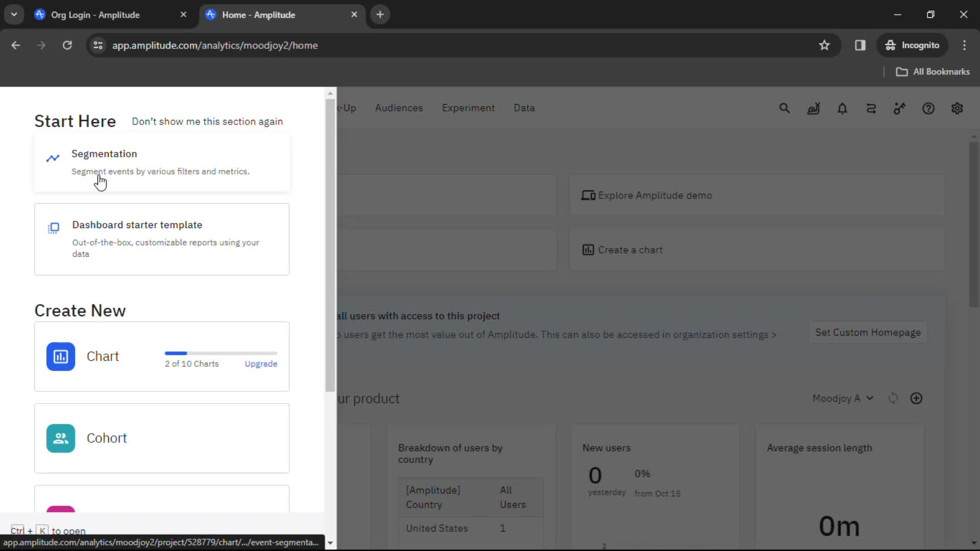
Task: View site information icon in address bar
Action: click(98, 45)
